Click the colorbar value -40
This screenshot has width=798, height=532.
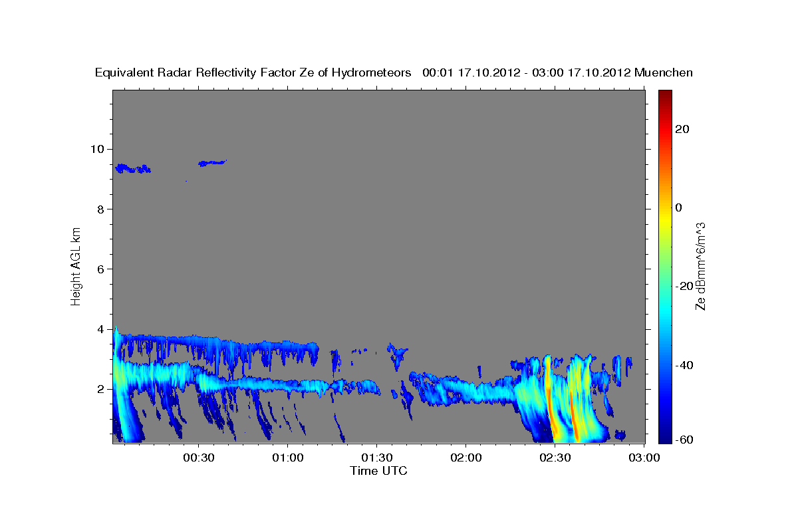point(684,365)
